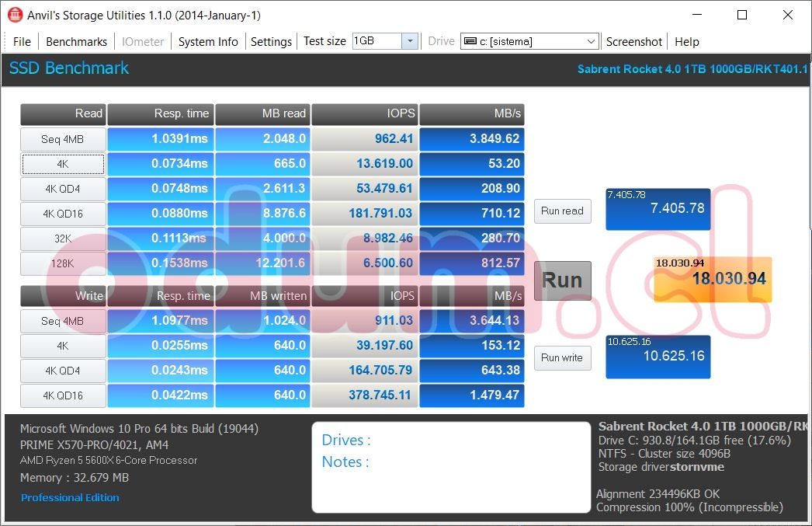Open the Help menu
This screenshot has width=812, height=526.
pos(687,42)
